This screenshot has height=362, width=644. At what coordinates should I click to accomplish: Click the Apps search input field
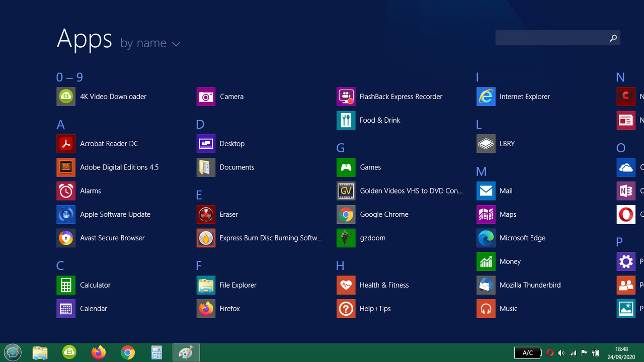point(551,38)
